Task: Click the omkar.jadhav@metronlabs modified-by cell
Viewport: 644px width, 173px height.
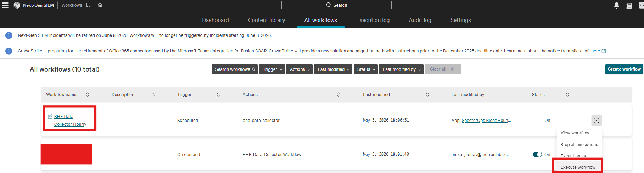Action: (480, 155)
